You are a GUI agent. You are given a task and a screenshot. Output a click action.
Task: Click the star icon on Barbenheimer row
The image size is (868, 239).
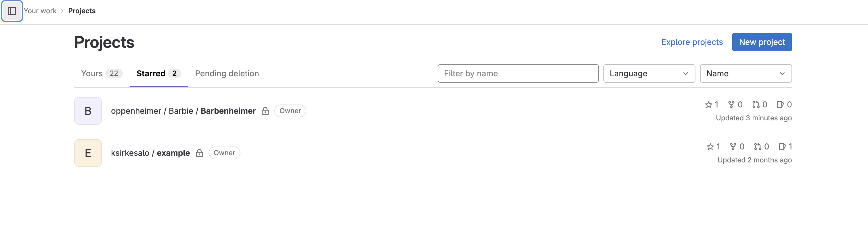click(708, 105)
